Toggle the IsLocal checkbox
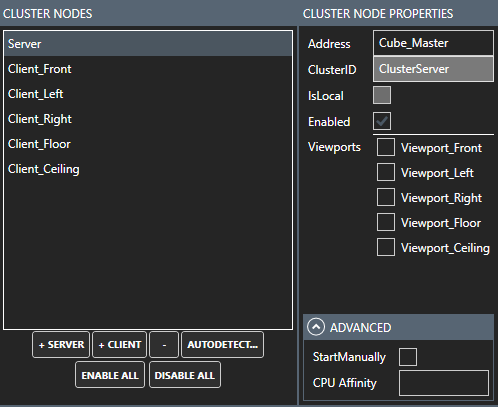 382,95
